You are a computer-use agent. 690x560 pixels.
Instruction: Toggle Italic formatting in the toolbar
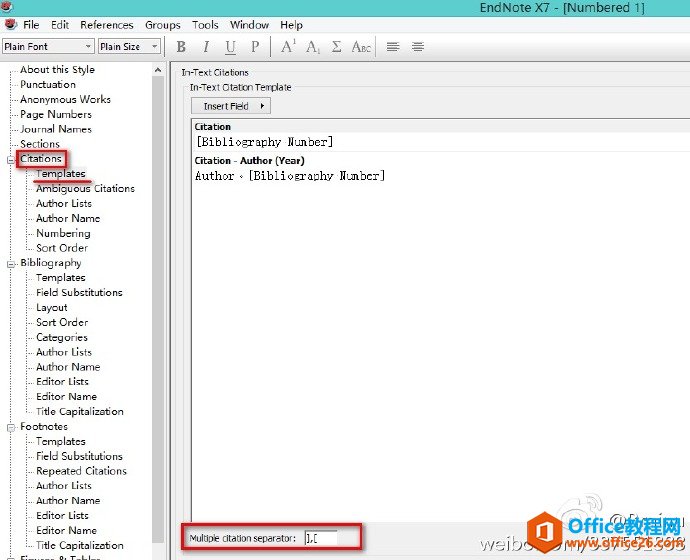pyautogui.click(x=206, y=47)
